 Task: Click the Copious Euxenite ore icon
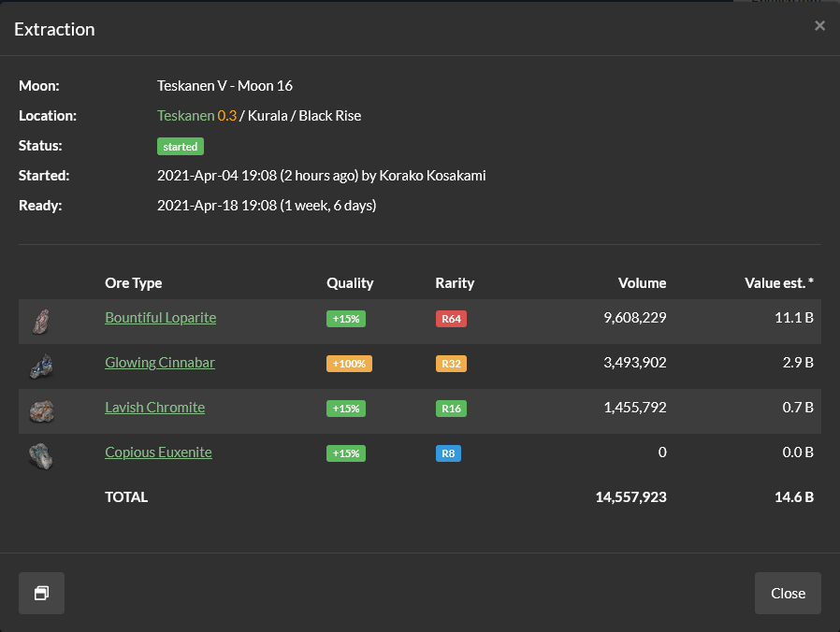point(40,455)
